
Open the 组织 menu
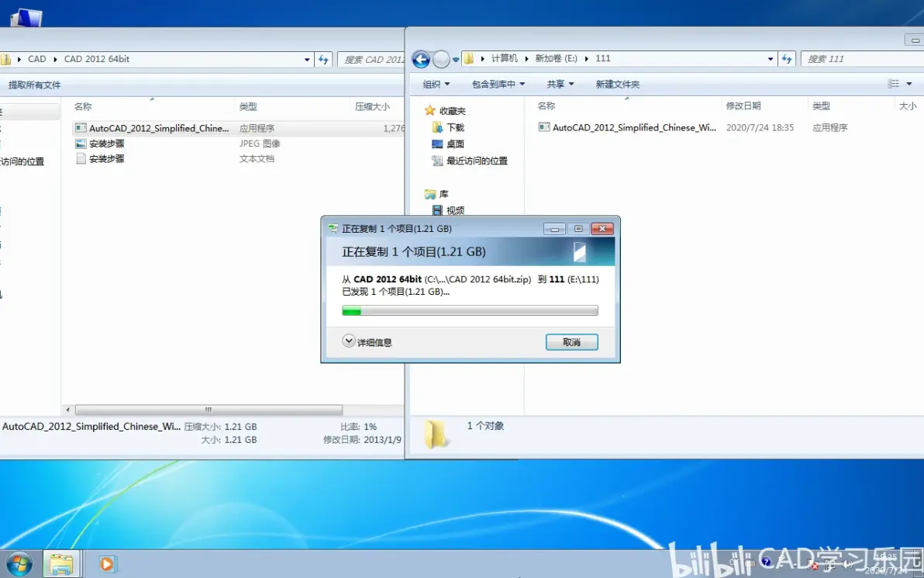(436, 85)
